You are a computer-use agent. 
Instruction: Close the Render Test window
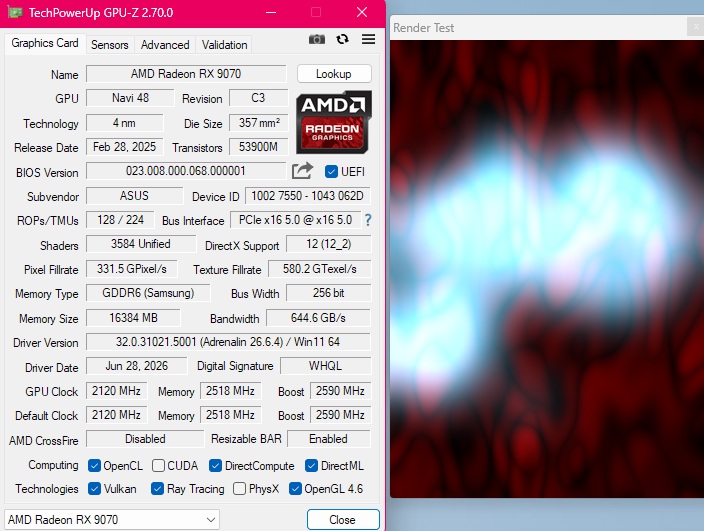click(x=695, y=26)
